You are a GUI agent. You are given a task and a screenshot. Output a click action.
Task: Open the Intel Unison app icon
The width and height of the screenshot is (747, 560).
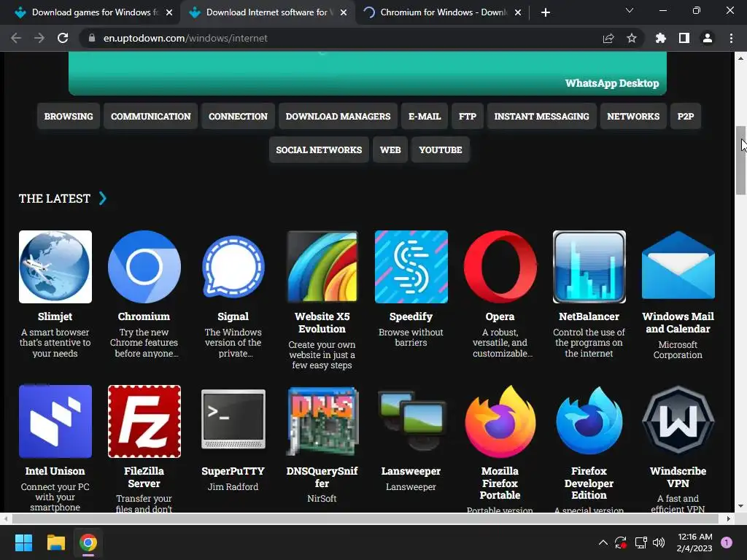pyautogui.click(x=55, y=421)
